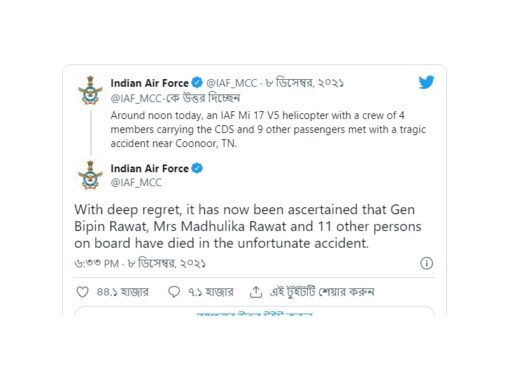Like the tweet with heart icon

coord(82,292)
